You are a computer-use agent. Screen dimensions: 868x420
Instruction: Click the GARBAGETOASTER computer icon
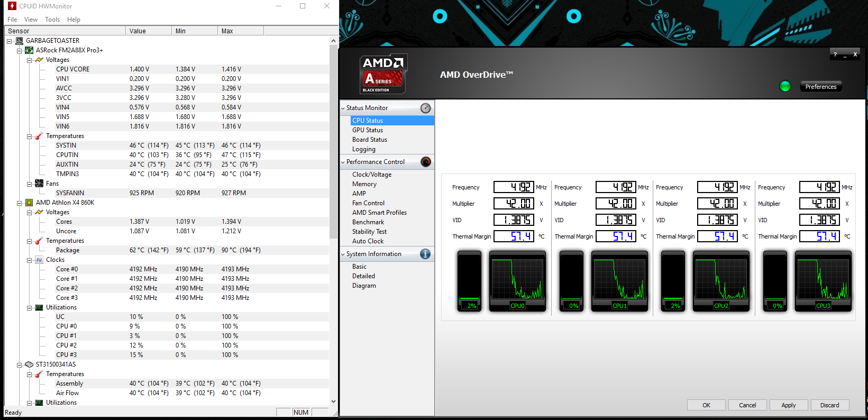click(20, 41)
